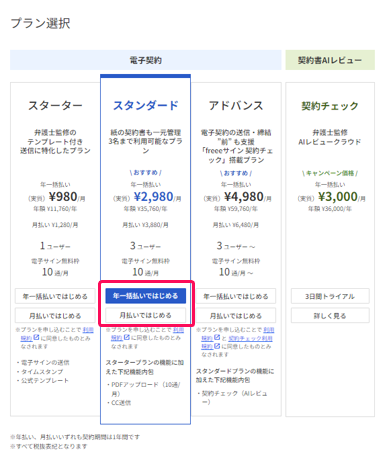Click 3ユーザー～ in the Advance plan
This screenshot has width=391, height=456.
click(x=236, y=246)
